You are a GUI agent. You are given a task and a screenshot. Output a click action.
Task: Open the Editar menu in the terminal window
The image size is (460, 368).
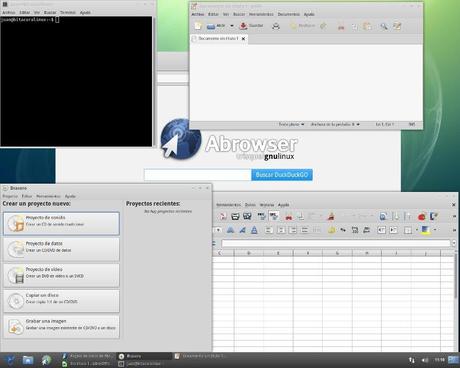[25, 12]
